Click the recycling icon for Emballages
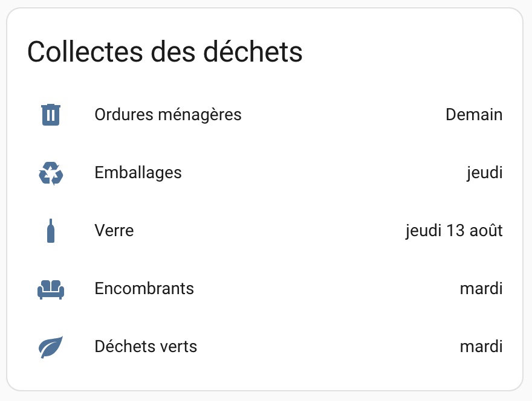This screenshot has width=532, height=401. click(51, 173)
